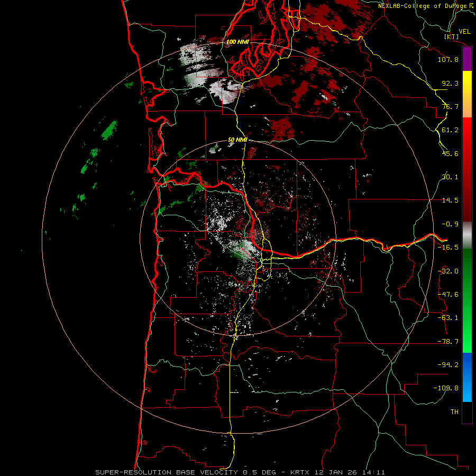Click the -78.7 velocity scale value
This screenshot has height=476, width=476.
click(x=448, y=342)
